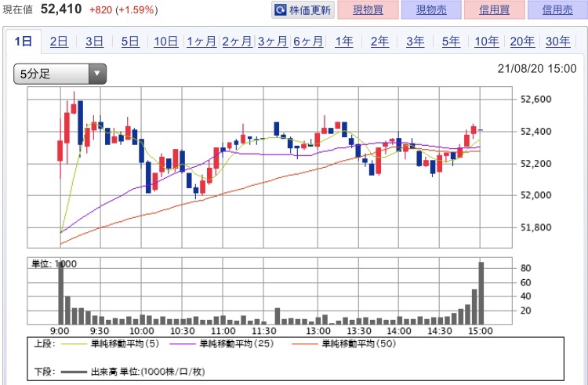Click the 60 volume axis label
The width and height of the screenshot is (588, 385).
click(x=526, y=282)
